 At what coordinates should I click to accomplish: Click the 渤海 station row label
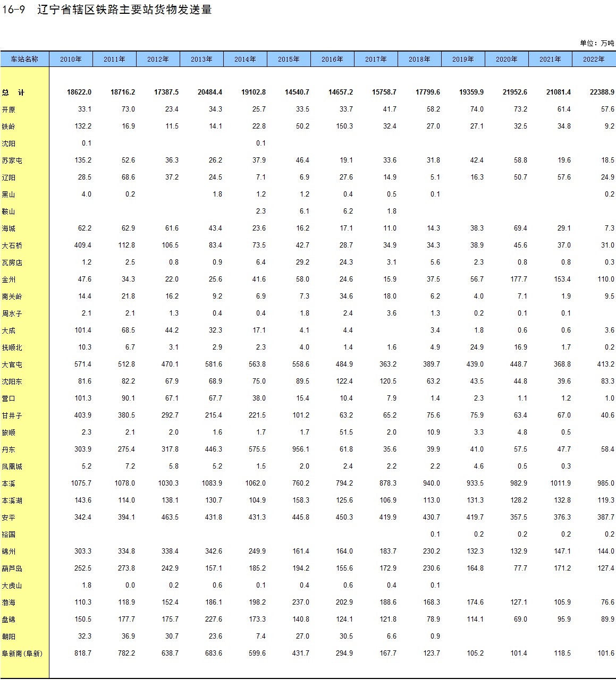[9, 602]
